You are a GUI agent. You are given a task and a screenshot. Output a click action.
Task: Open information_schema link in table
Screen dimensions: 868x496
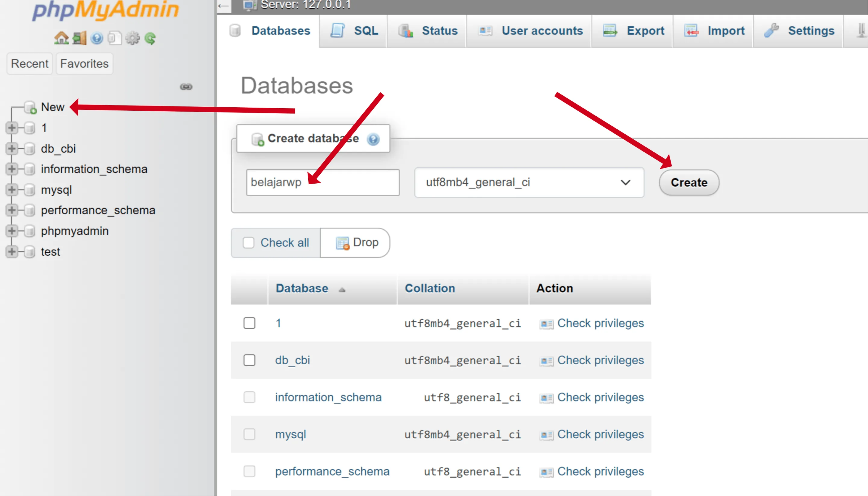[328, 397]
